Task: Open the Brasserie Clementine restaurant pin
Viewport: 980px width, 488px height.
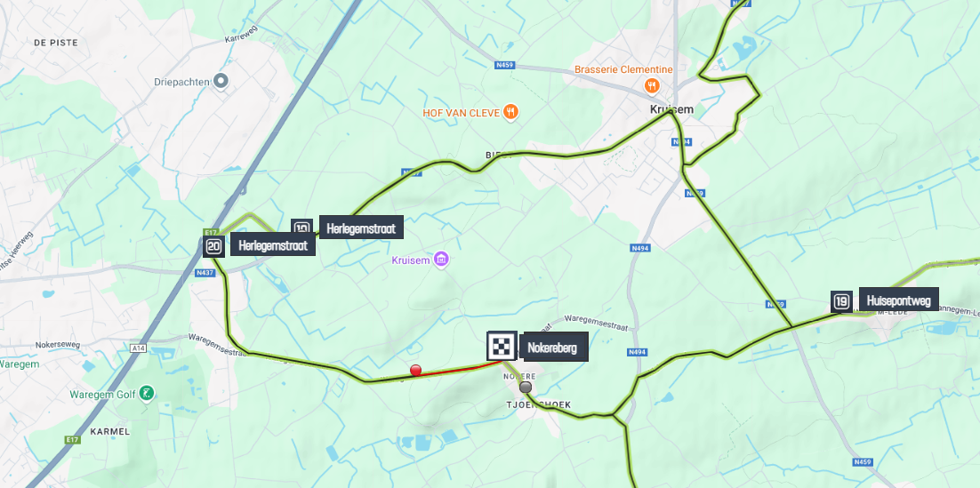Action: (x=652, y=84)
